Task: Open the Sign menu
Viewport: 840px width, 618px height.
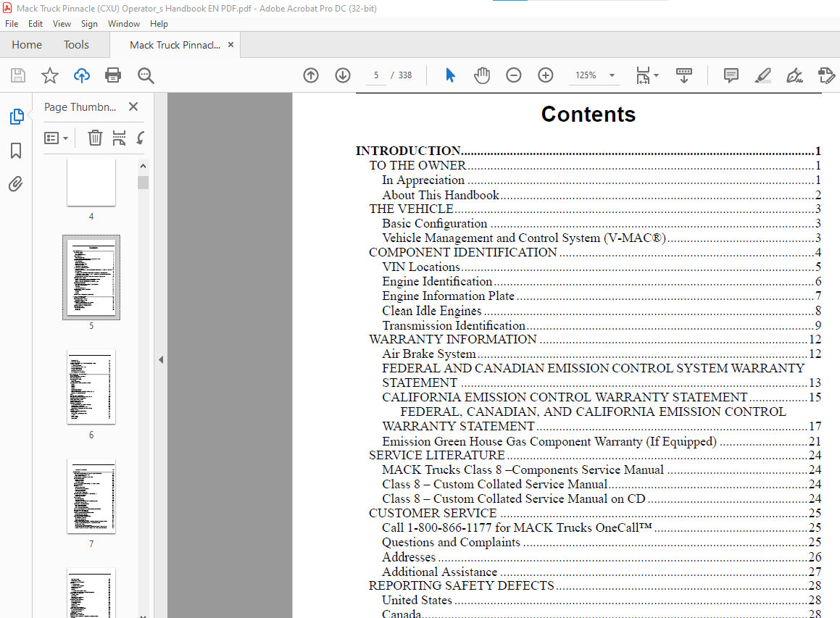Action: pos(89,24)
